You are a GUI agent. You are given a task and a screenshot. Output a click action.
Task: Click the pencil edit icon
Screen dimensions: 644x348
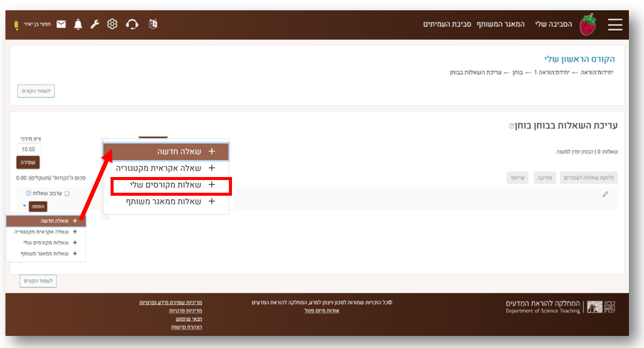605,194
